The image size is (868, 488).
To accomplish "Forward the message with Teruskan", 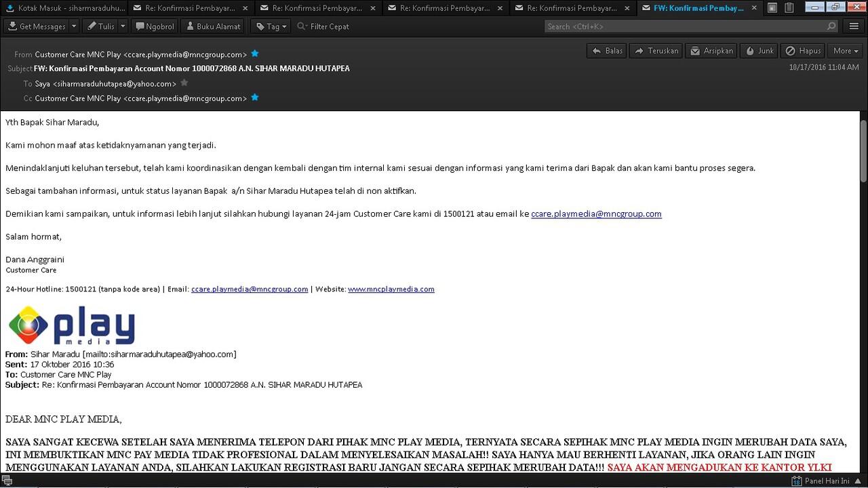I will [656, 51].
